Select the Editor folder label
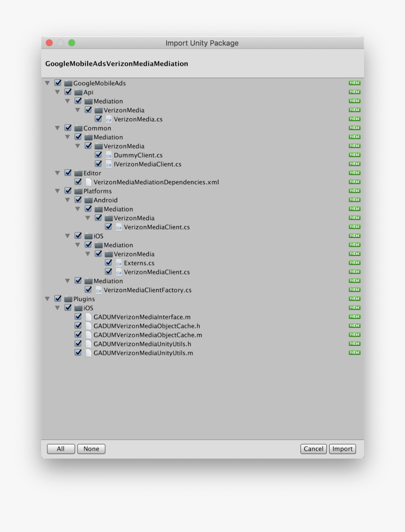The width and height of the screenshot is (405, 532). (92, 173)
